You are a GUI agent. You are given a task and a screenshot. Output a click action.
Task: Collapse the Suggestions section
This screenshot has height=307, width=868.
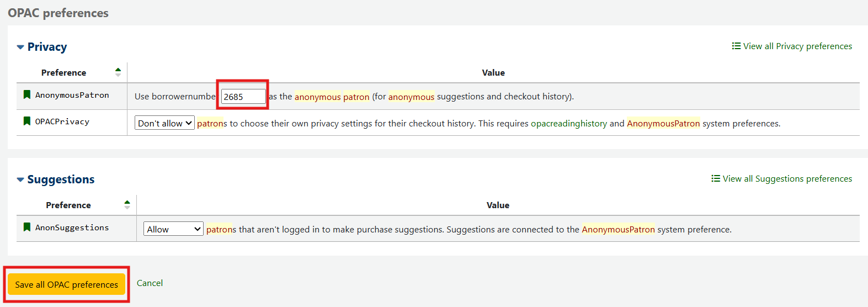(x=20, y=179)
